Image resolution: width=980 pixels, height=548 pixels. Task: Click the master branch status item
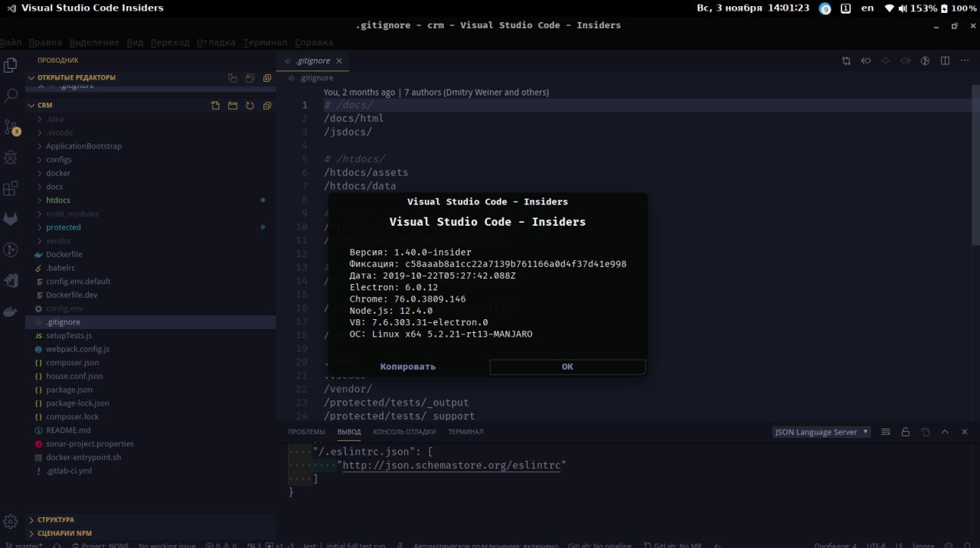coord(25,545)
